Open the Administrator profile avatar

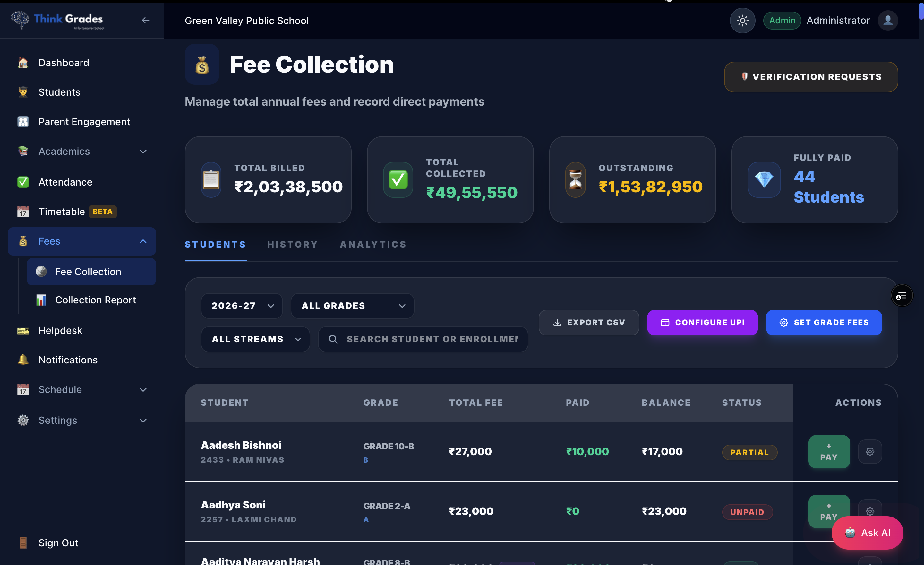point(888,20)
